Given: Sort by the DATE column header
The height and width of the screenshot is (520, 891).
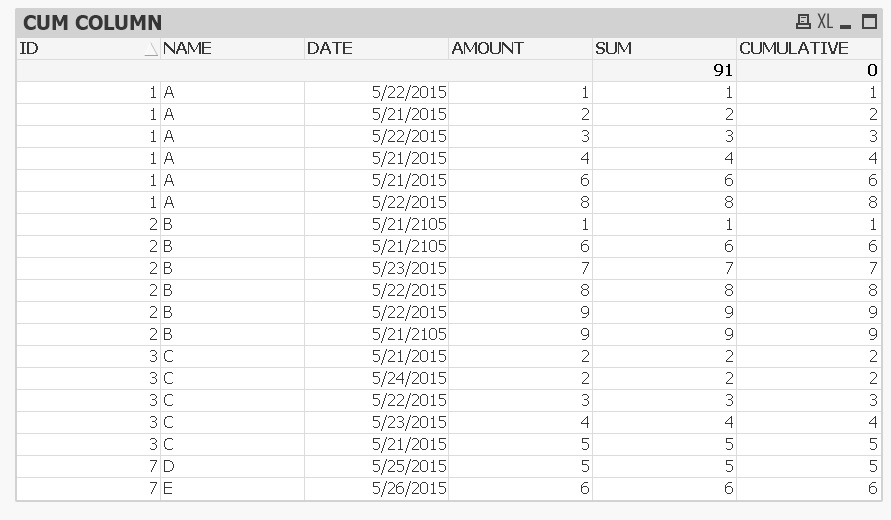Looking at the screenshot, I should point(330,48).
